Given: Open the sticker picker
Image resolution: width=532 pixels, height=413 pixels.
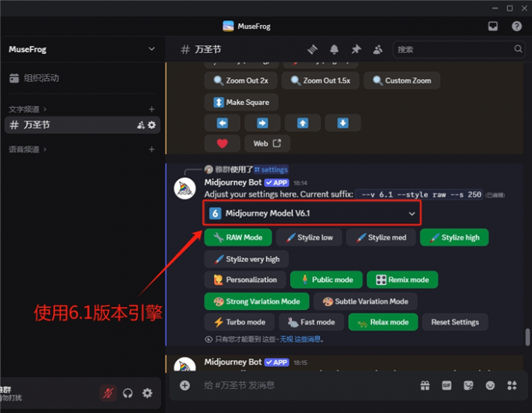Looking at the screenshot, I should pyautogui.click(x=468, y=385).
